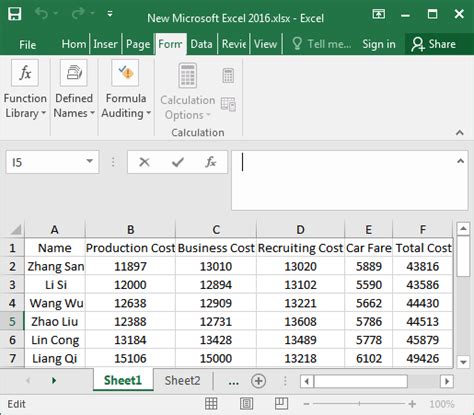Image resolution: width=474 pixels, height=415 pixels.
Task: Click the Calculate Sheet icon
Action: [228, 104]
